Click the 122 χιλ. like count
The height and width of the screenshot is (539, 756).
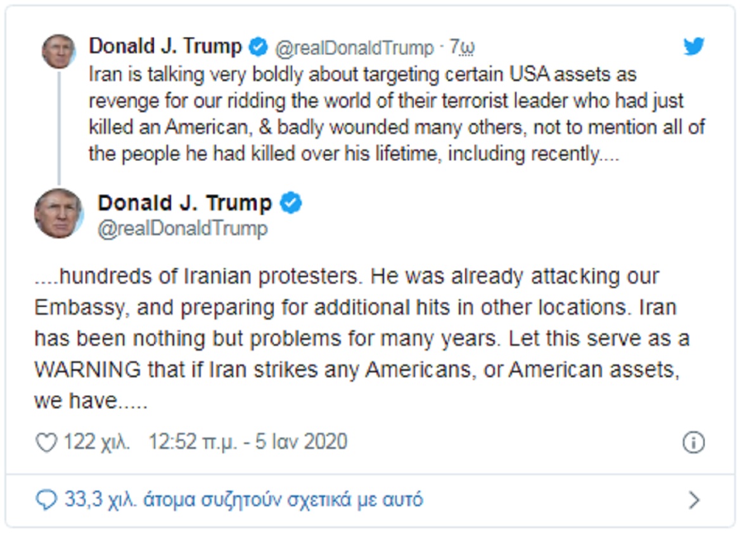[96, 442]
